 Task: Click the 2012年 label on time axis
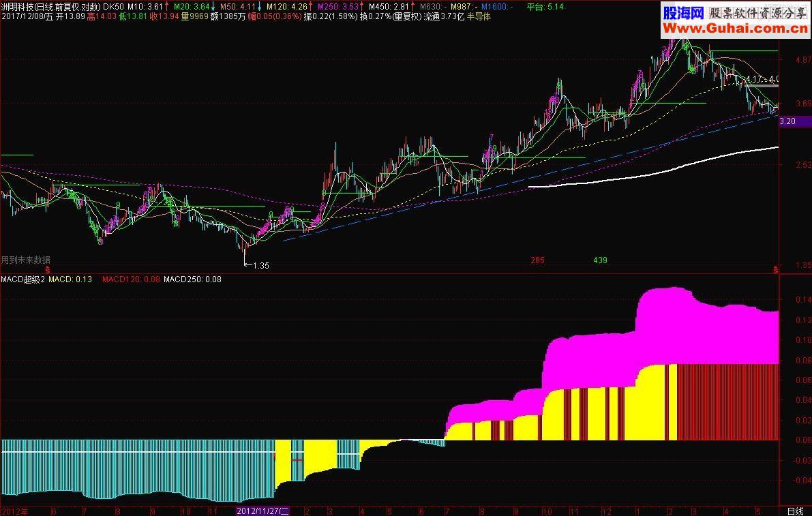point(14,511)
